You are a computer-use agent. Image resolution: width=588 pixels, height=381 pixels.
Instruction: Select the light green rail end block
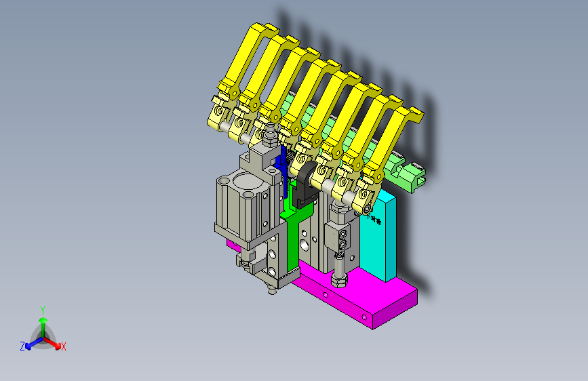pyautogui.click(x=410, y=177)
